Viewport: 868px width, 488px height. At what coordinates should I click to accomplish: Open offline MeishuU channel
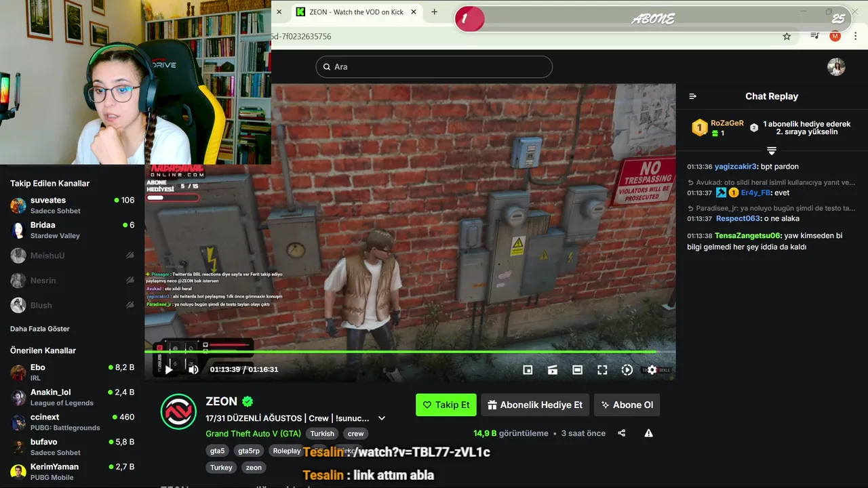click(72, 256)
